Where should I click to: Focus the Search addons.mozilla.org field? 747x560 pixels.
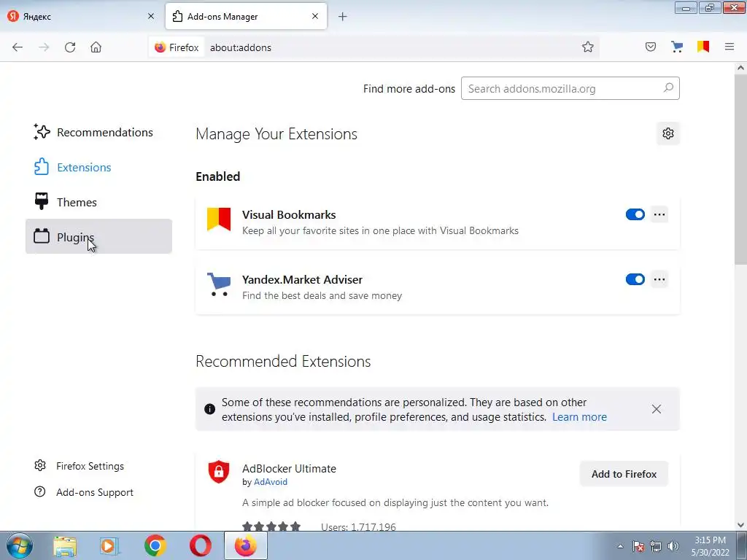coord(570,88)
